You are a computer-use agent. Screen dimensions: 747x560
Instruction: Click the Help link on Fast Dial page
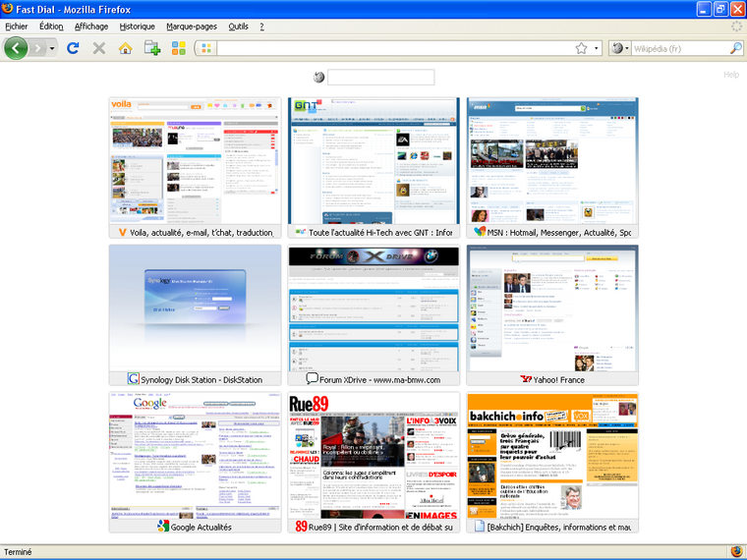point(731,75)
